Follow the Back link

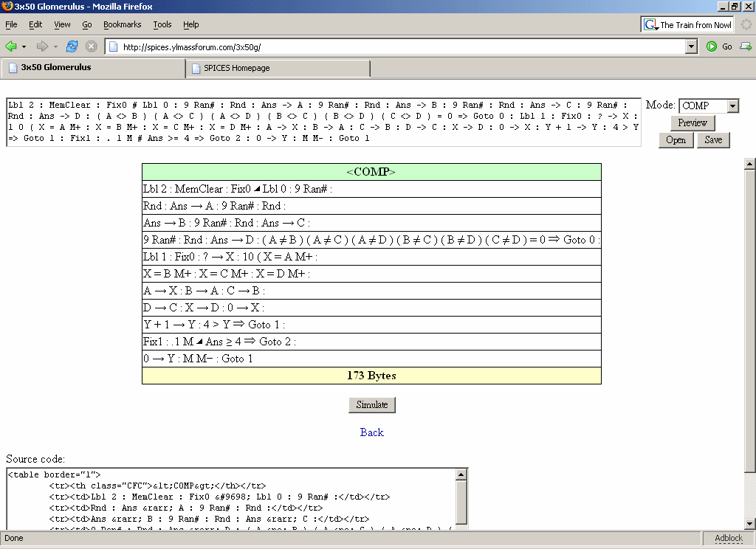click(371, 432)
